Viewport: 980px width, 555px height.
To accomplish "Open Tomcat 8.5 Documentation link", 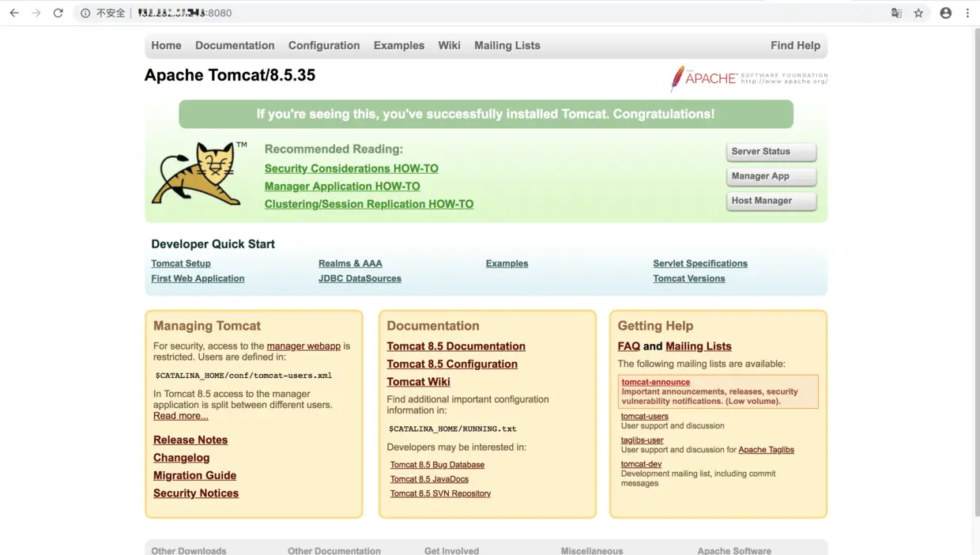I will point(456,346).
